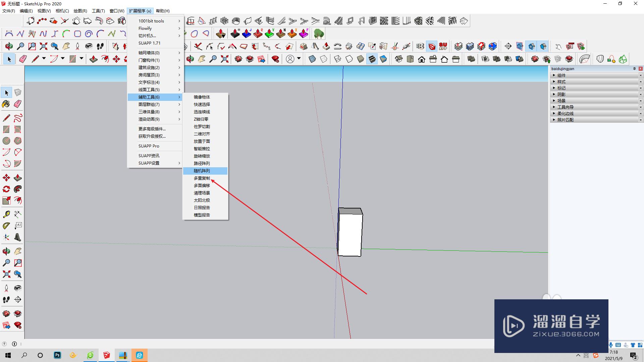
Task: Toggle Display Section Fill button
Action: [x=543, y=46]
